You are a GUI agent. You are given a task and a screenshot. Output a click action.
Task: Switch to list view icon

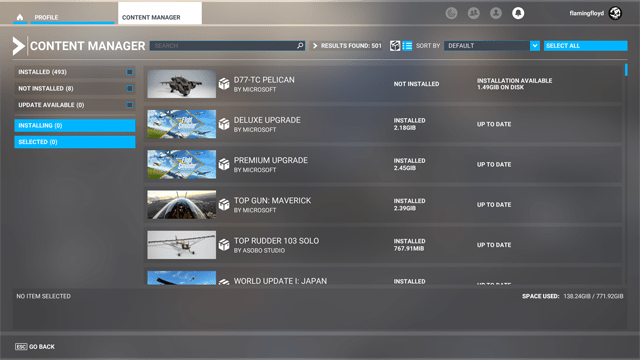pos(407,46)
